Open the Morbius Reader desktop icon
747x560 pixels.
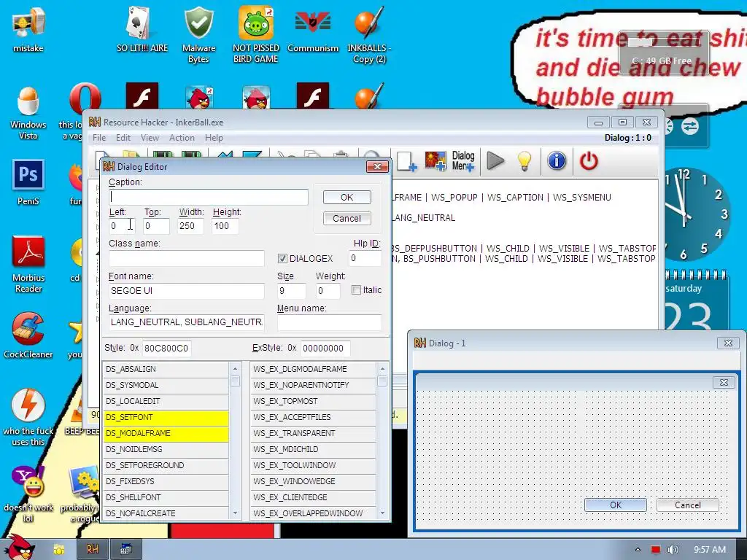click(28, 265)
